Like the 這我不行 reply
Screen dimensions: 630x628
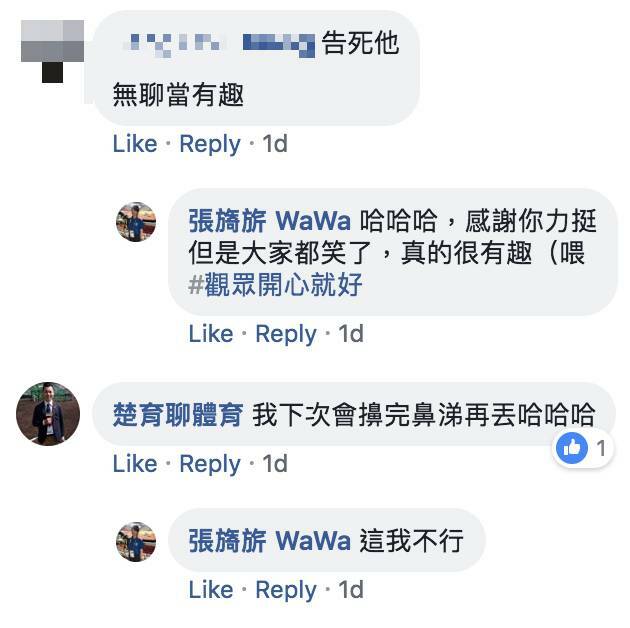(211, 590)
